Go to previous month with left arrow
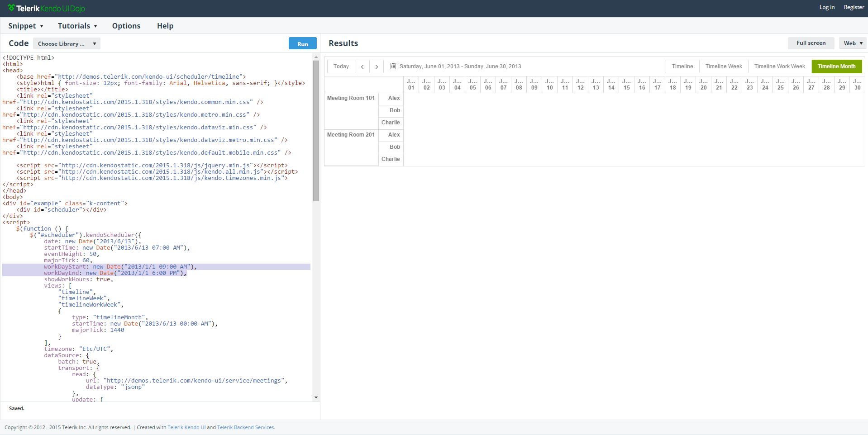This screenshot has width=868, height=435. coord(362,66)
